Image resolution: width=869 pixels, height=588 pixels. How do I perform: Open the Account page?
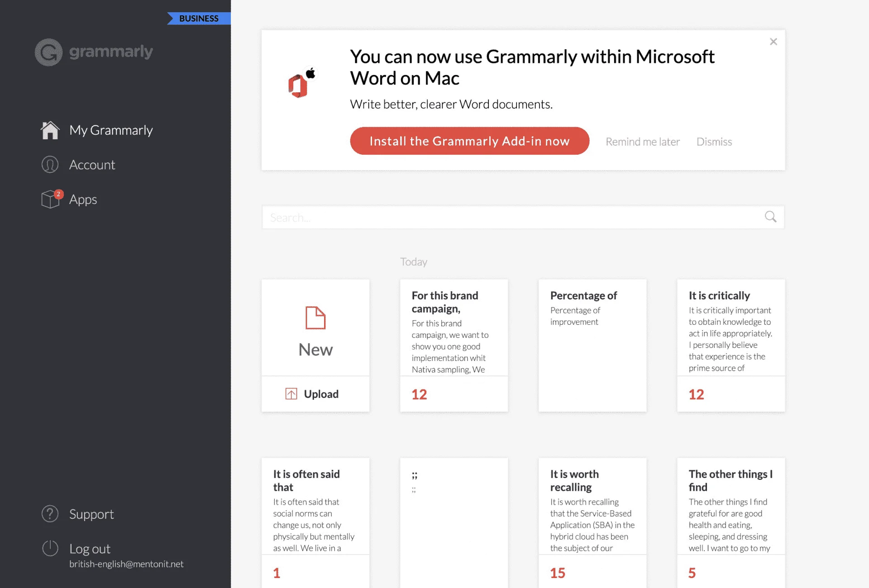tap(92, 165)
